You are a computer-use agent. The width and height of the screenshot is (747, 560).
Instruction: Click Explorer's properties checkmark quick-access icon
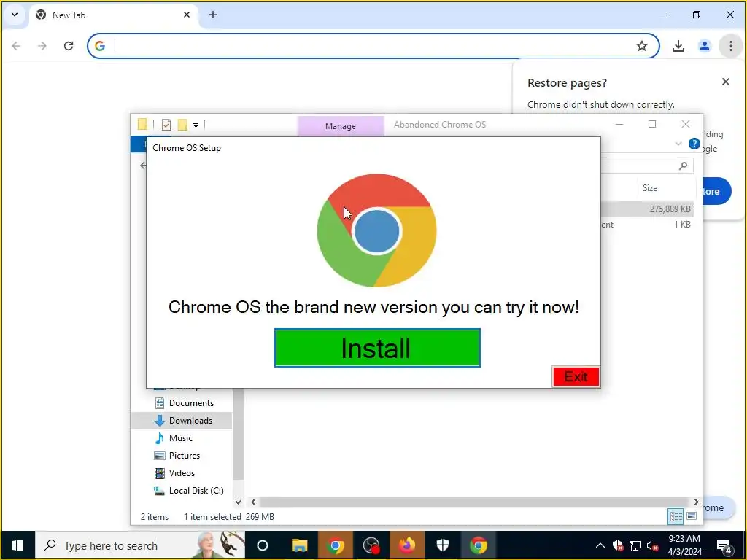[x=166, y=125]
